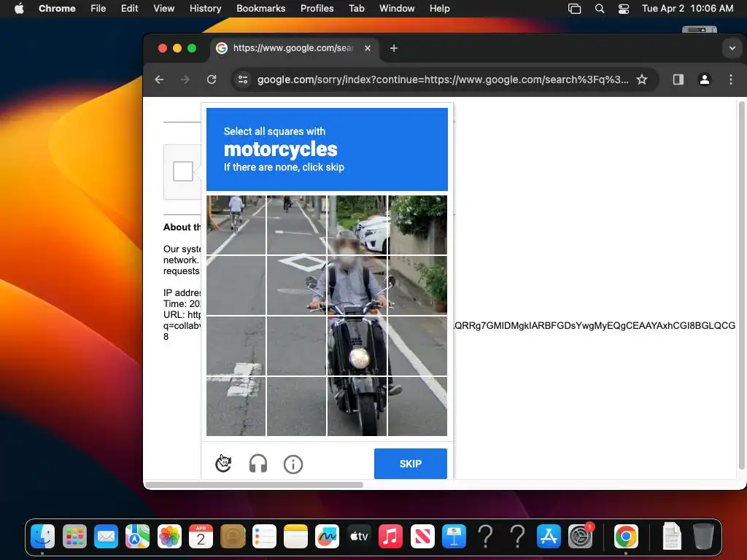Open System Settings from the Dock
Viewport: 747px width, 560px height.
(580, 537)
